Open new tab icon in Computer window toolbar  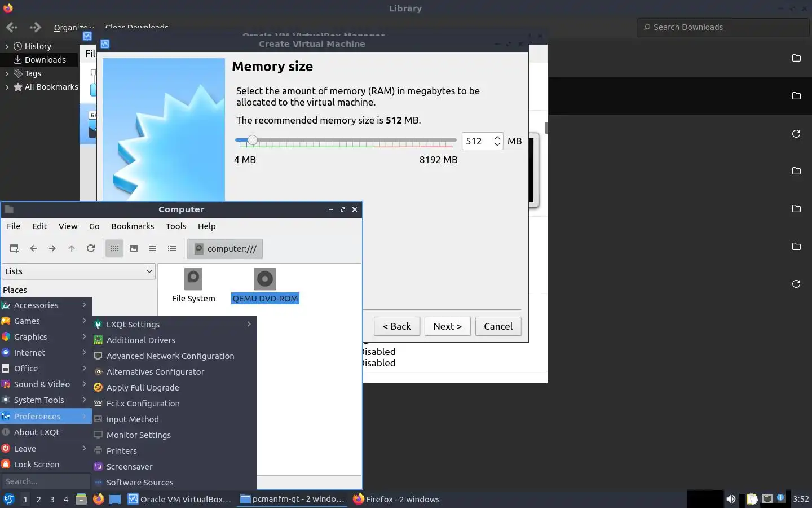tap(14, 248)
